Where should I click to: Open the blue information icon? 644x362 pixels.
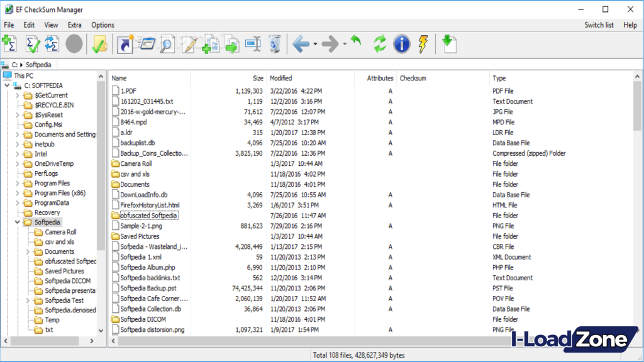[401, 43]
